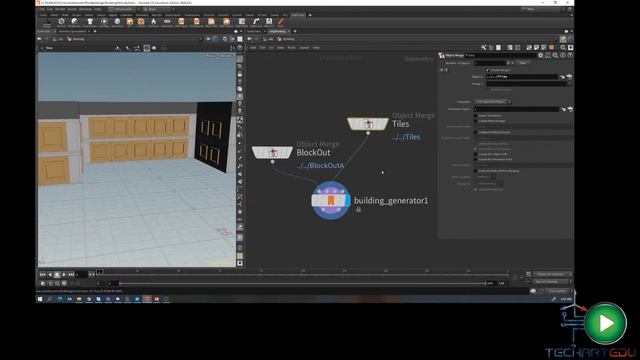The image size is (640, 360).
Task: Click the Building path segment in viewport pane
Action: 76,39
